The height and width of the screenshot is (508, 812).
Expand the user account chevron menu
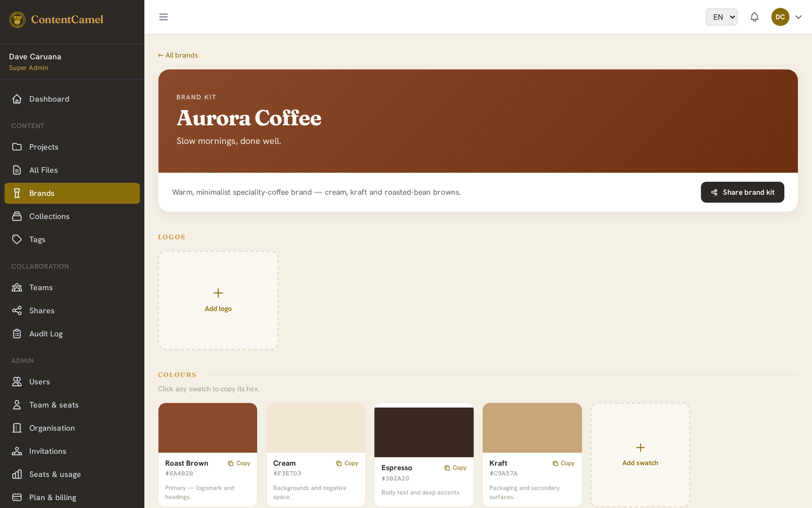[798, 17]
